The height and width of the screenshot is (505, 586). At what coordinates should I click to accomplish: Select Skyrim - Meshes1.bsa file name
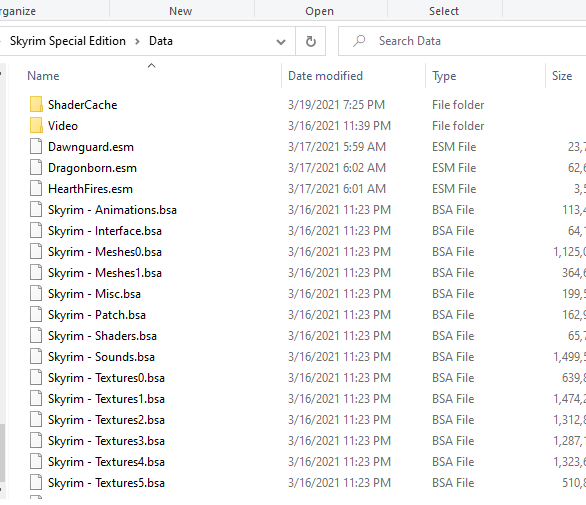click(x=105, y=273)
